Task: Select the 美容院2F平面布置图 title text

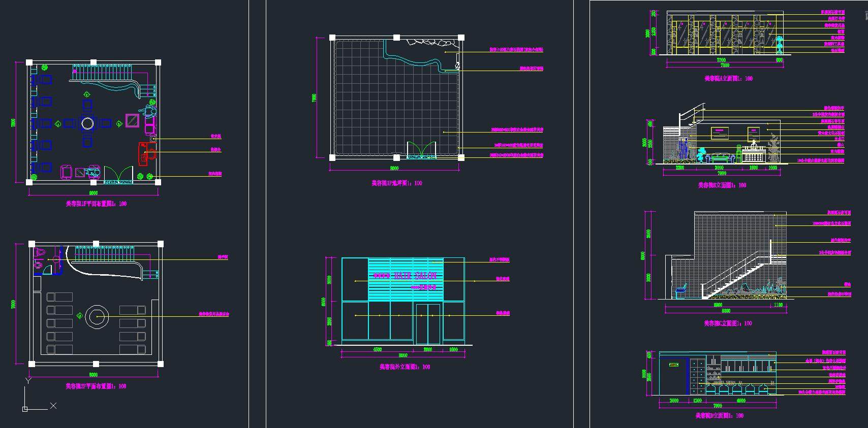Action: pos(96,386)
